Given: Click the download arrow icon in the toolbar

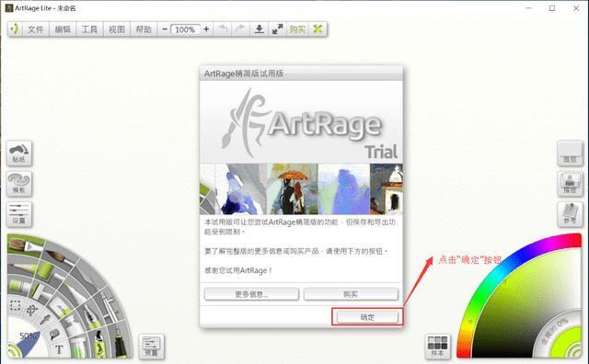Looking at the screenshot, I should (x=260, y=28).
